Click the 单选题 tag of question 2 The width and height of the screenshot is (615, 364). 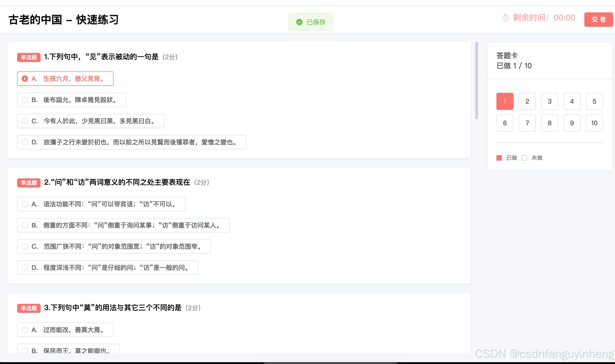pyautogui.click(x=29, y=183)
